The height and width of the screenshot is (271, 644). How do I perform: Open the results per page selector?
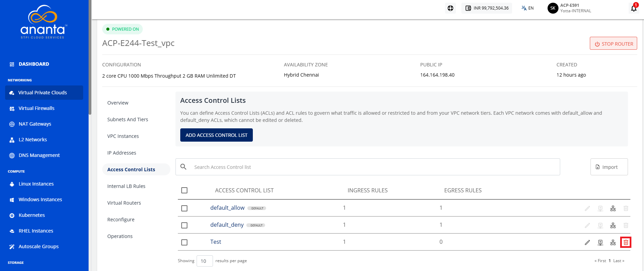pos(205,261)
